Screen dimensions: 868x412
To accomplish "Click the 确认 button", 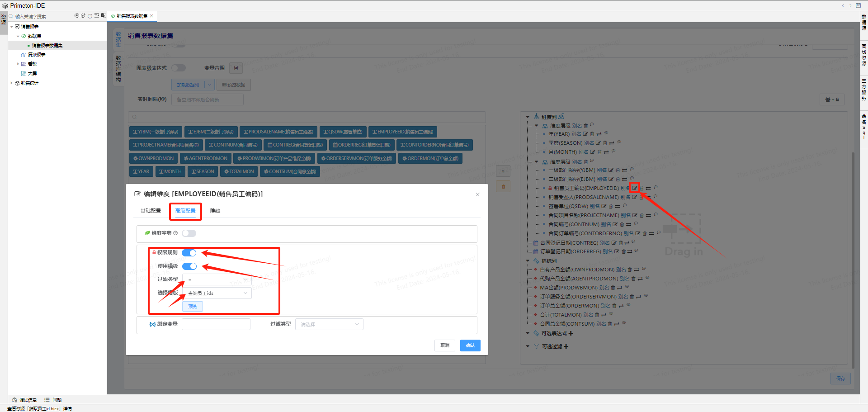I will coord(470,346).
